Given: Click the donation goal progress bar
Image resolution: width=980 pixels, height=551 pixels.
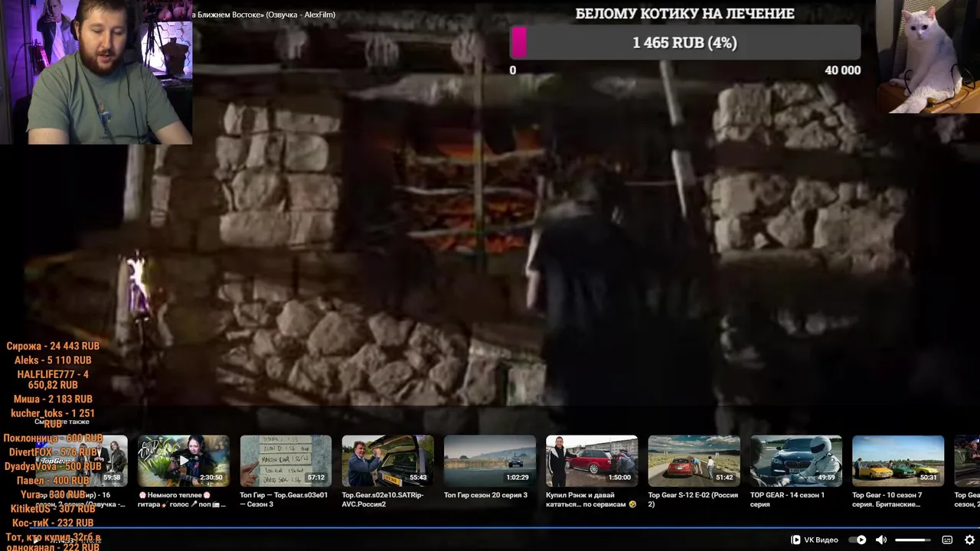Looking at the screenshot, I should click(685, 43).
